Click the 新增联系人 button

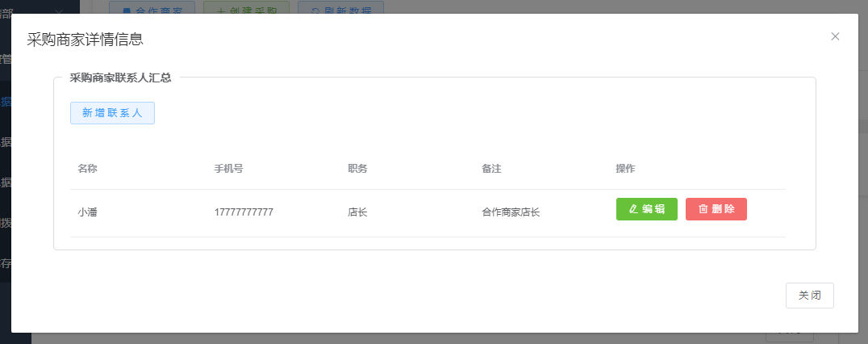coord(112,113)
